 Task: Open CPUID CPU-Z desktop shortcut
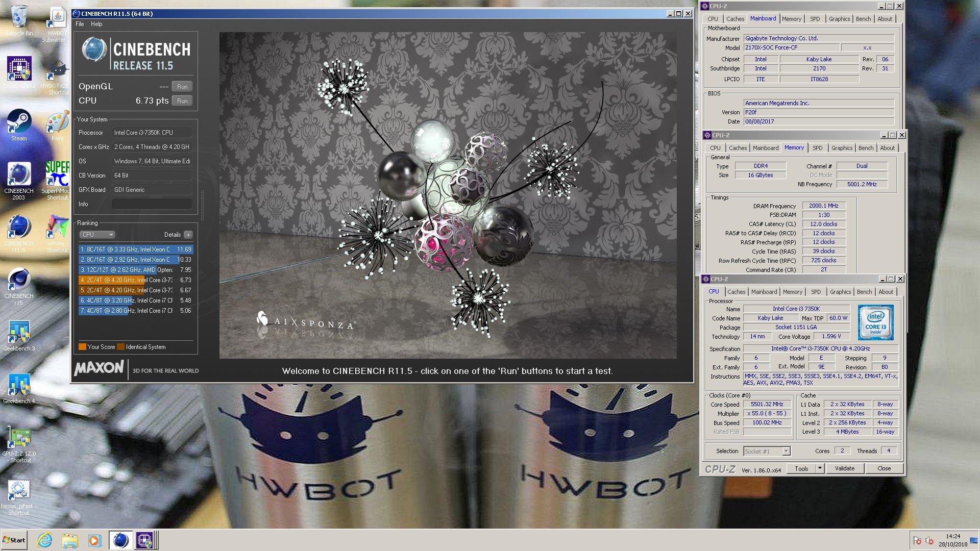click(x=19, y=72)
